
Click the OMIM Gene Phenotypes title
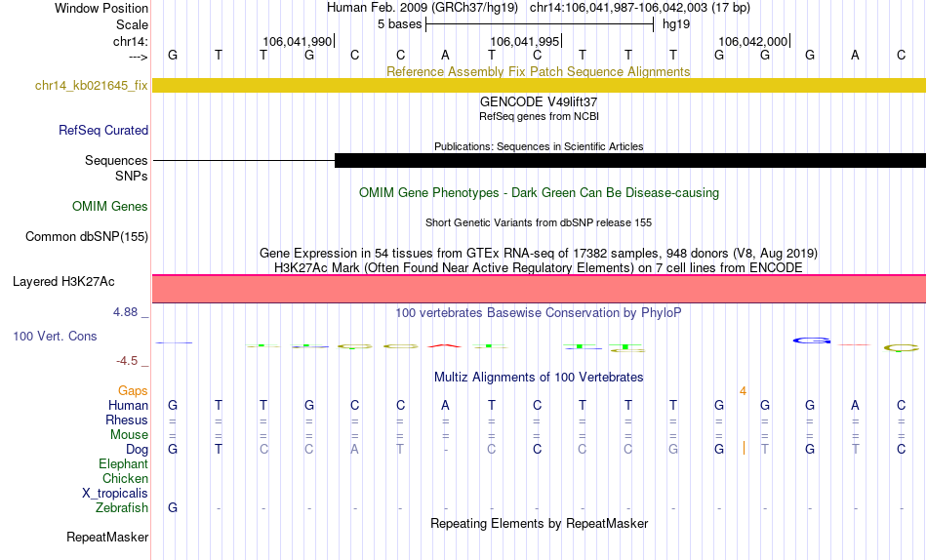[x=539, y=193]
